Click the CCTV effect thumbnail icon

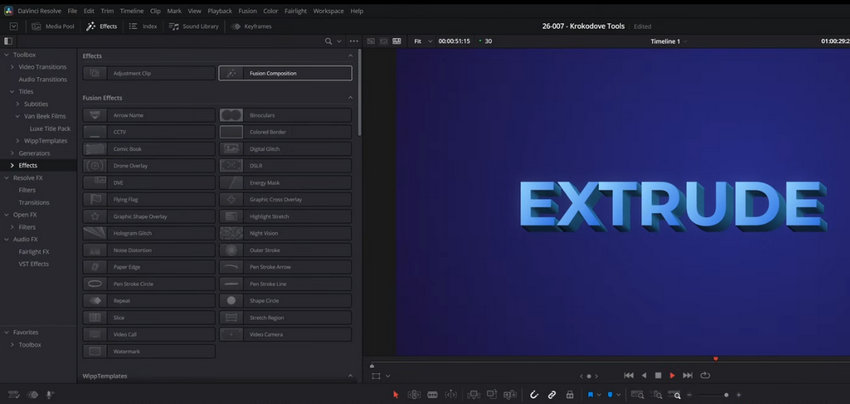pos(95,132)
